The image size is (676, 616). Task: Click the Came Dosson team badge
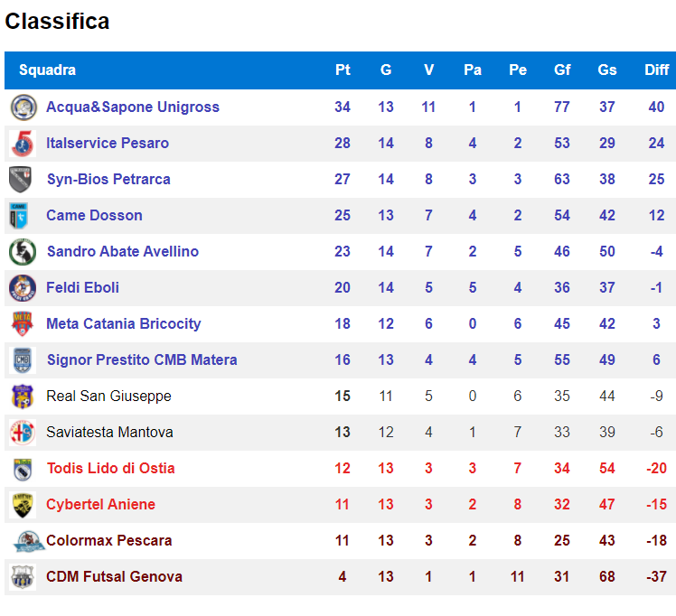[19, 216]
